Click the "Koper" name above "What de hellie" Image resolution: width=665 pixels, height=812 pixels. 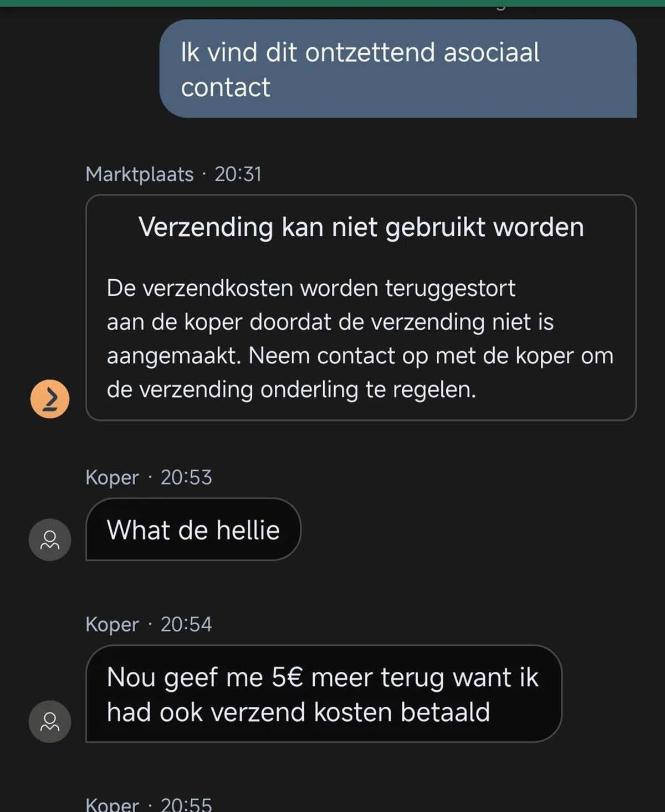pos(112,477)
